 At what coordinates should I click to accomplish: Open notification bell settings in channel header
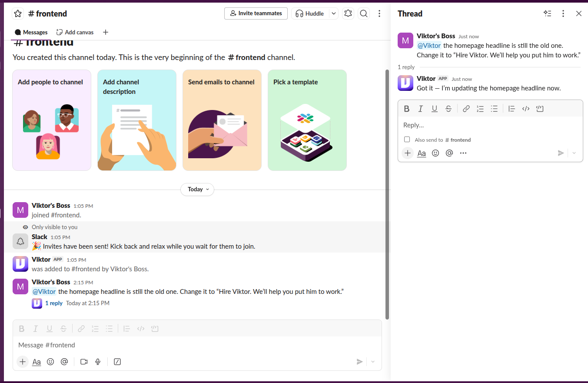(348, 13)
